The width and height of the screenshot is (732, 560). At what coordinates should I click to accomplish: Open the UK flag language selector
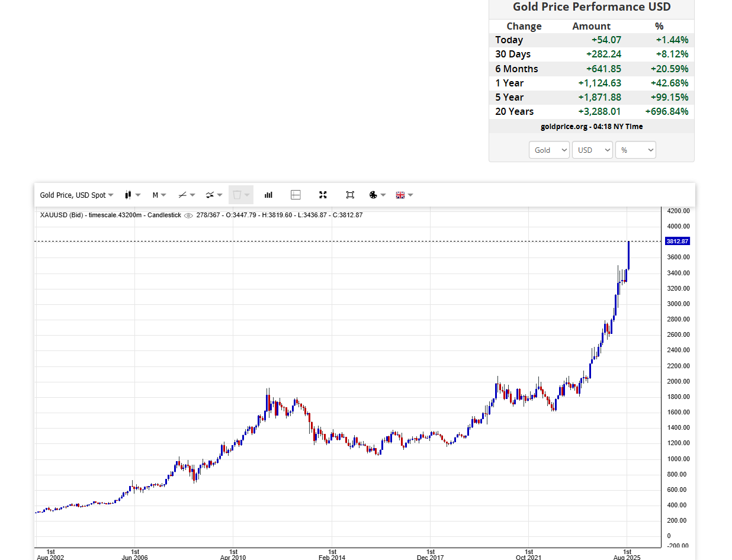404,195
